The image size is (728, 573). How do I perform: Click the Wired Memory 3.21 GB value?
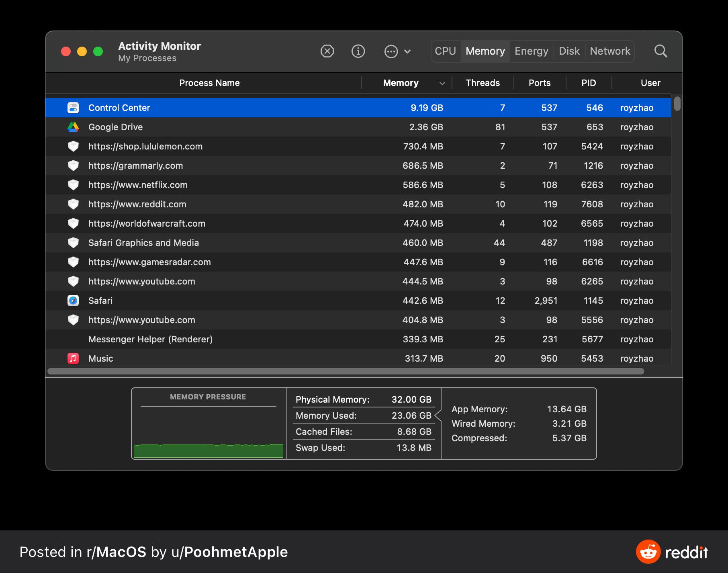pyautogui.click(x=569, y=424)
